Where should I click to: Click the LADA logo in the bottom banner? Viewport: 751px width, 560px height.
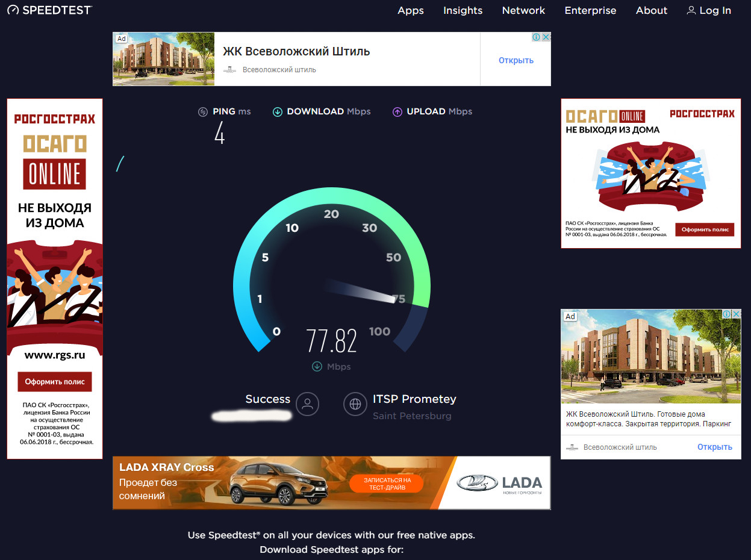tap(499, 483)
